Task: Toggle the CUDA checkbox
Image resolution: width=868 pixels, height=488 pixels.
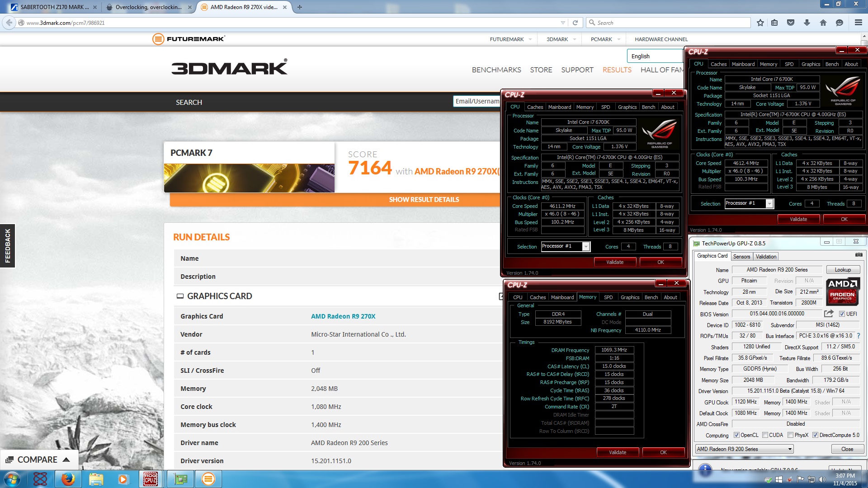Action: (x=765, y=435)
